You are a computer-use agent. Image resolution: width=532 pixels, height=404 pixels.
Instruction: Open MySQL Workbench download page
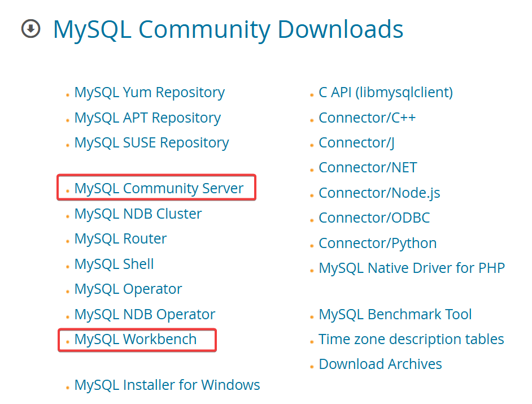(136, 340)
